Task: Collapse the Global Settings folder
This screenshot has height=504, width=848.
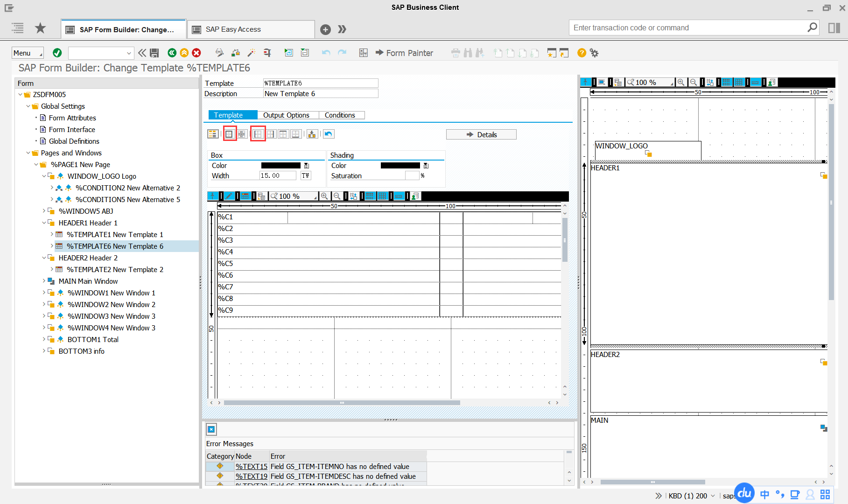Action: click(28, 106)
